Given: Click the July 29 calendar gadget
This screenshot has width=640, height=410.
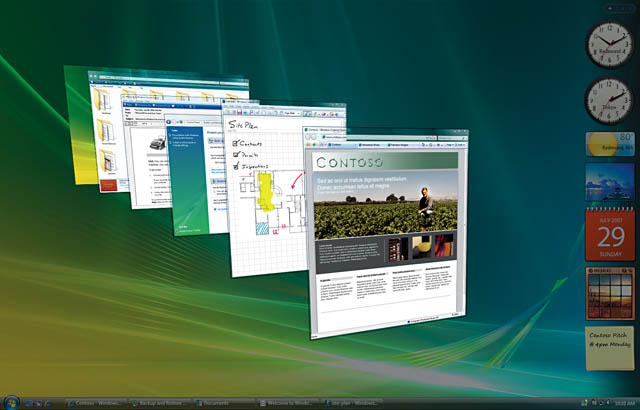Looking at the screenshot, I should (x=608, y=235).
